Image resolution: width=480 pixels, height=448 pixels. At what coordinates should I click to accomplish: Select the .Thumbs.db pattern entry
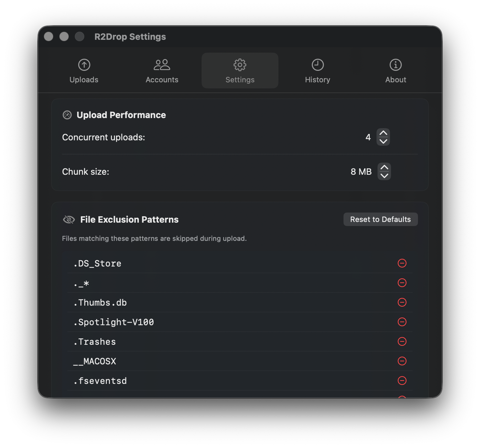202,303
